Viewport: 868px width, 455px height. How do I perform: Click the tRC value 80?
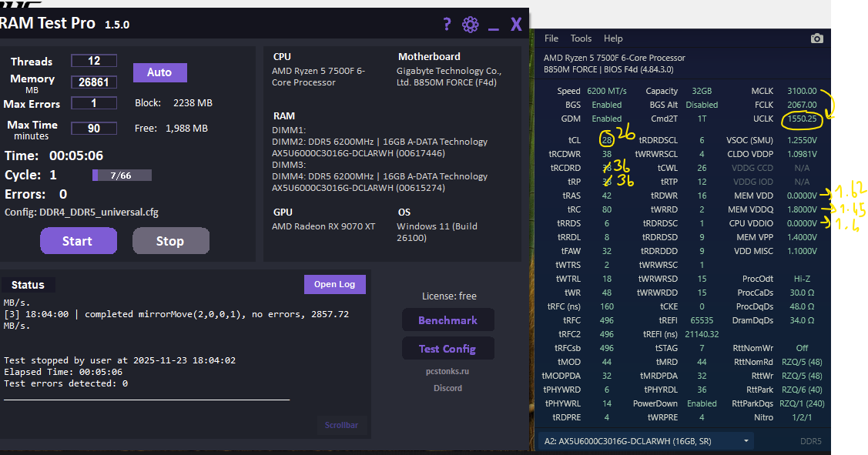tap(607, 209)
